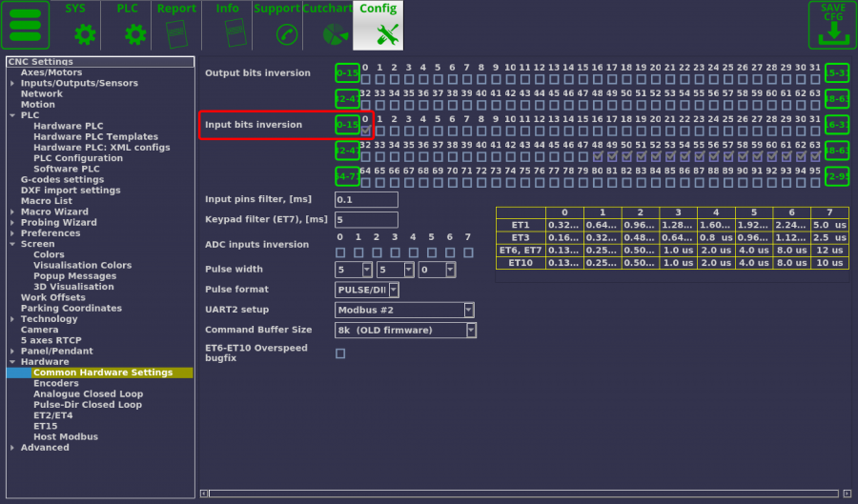Viewport: 858px width, 504px height.
Task: Switch to the Config tab
Action: click(x=378, y=25)
